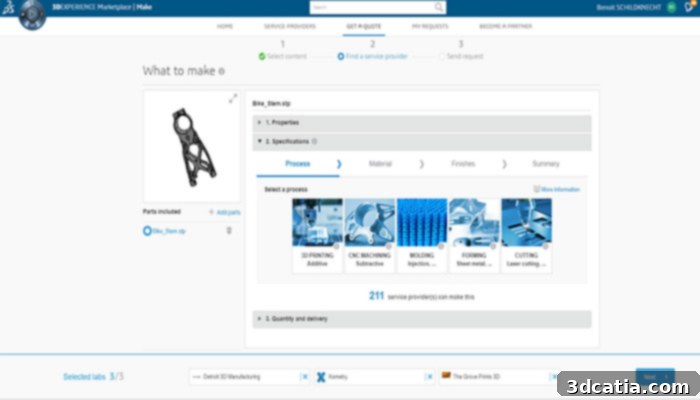Image resolution: width=700 pixels, height=400 pixels.
Task: Open the GET A QUOTE menu item
Action: point(364,26)
